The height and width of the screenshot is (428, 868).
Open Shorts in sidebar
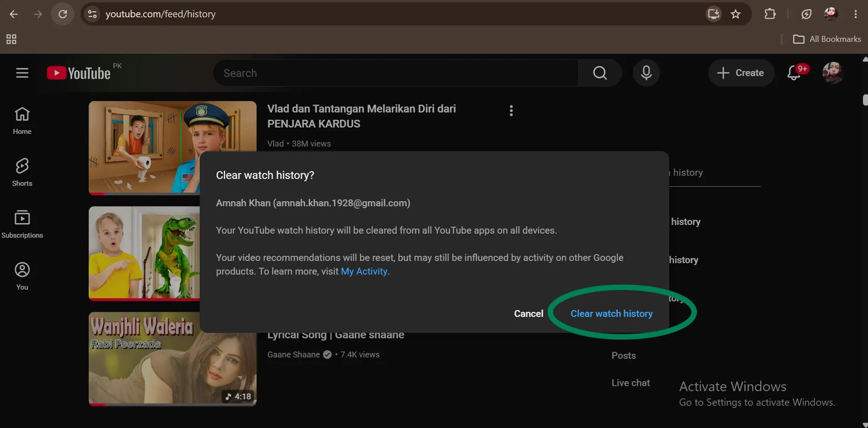(22, 173)
